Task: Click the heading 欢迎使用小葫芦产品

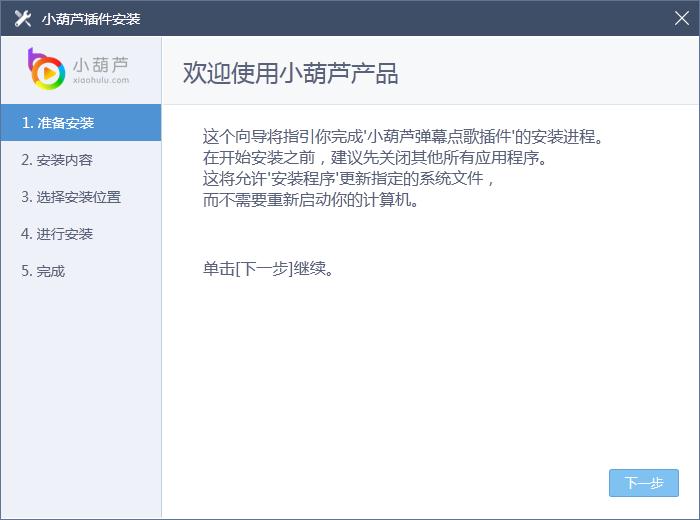Action: [291, 73]
